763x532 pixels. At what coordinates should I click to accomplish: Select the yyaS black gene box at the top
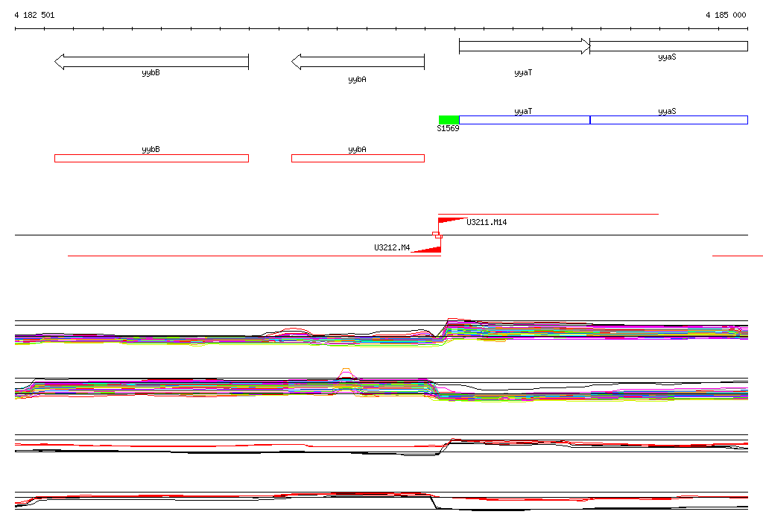click(x=668, y=46)
